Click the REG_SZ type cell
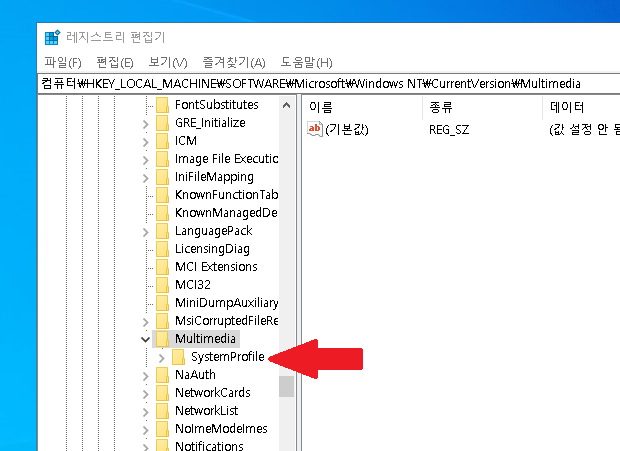The image size is (620, 451). point(449,130)
